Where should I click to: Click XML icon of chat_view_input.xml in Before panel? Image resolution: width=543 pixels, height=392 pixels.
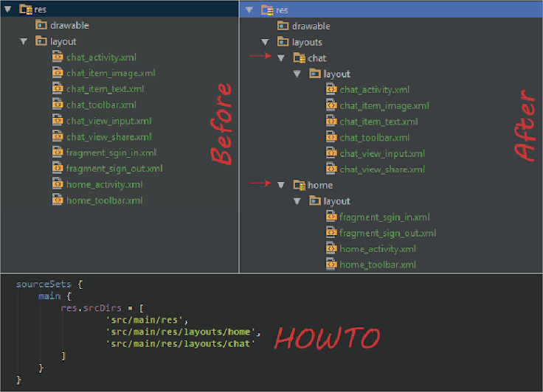point(58,119)
